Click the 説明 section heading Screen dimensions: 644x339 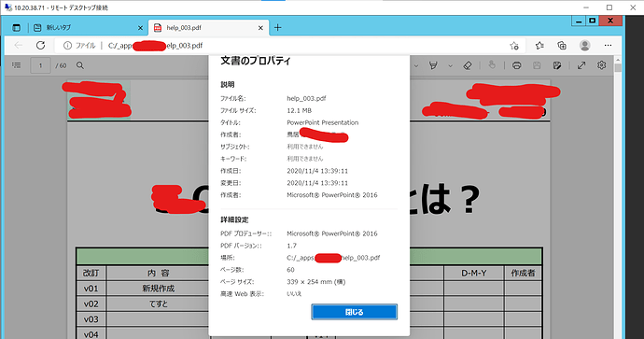coord(227,85)
